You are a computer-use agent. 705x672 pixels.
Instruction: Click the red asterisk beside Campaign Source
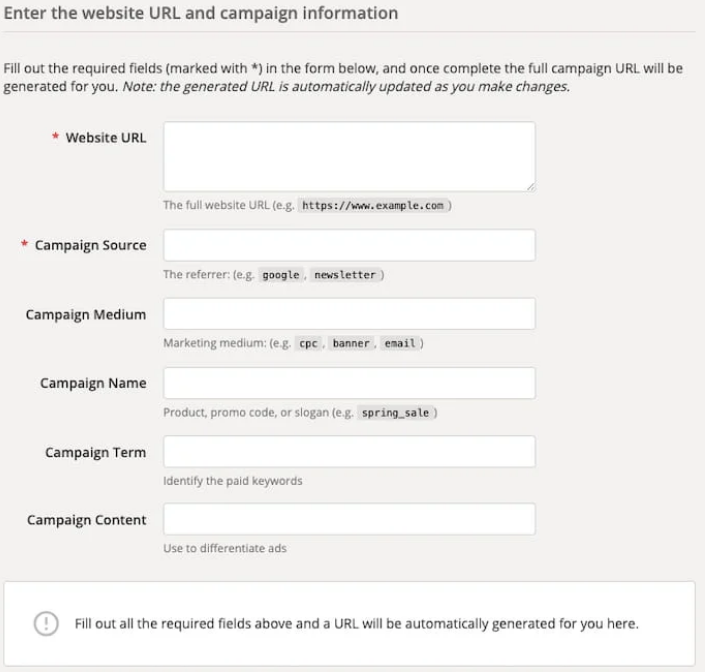click(24, 243)
